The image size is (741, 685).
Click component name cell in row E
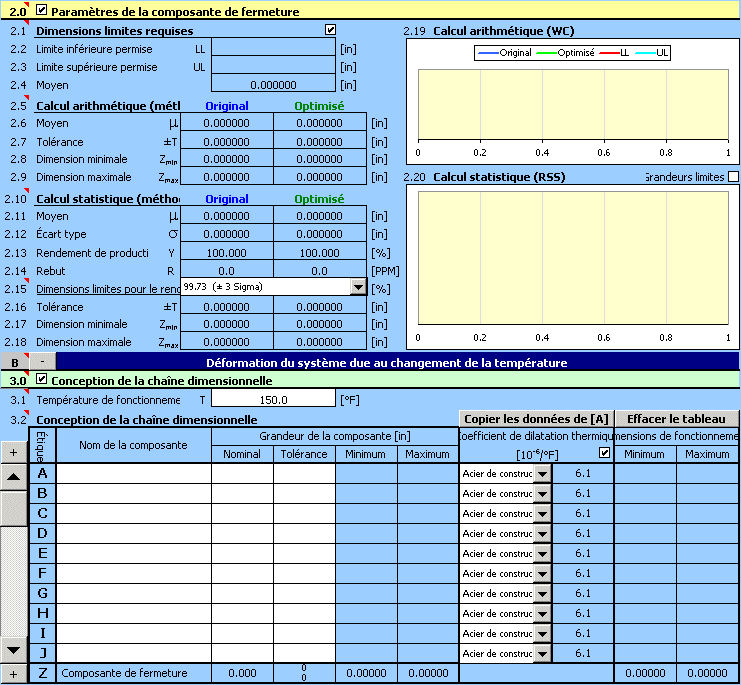click(134, 554)
